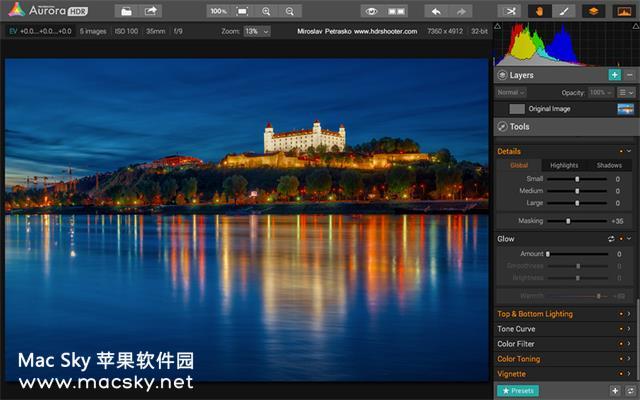Toggle Color Toning enable dot

tap(621, 359)
